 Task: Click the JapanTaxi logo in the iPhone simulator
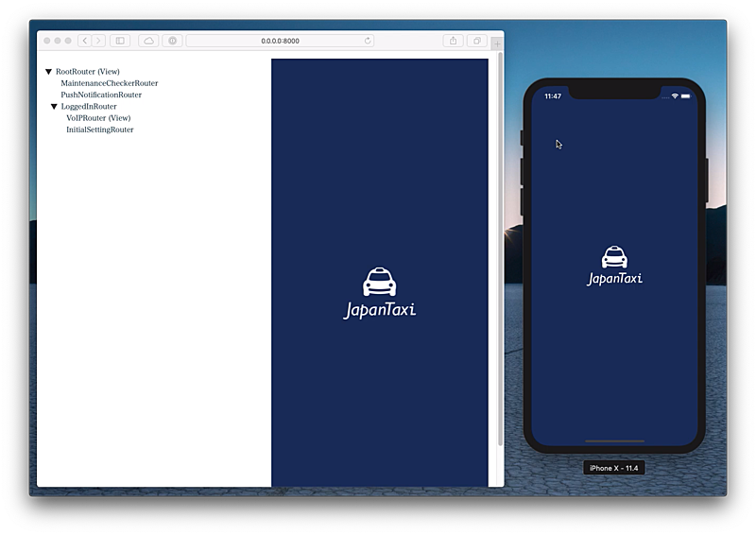tap(614, 267)
